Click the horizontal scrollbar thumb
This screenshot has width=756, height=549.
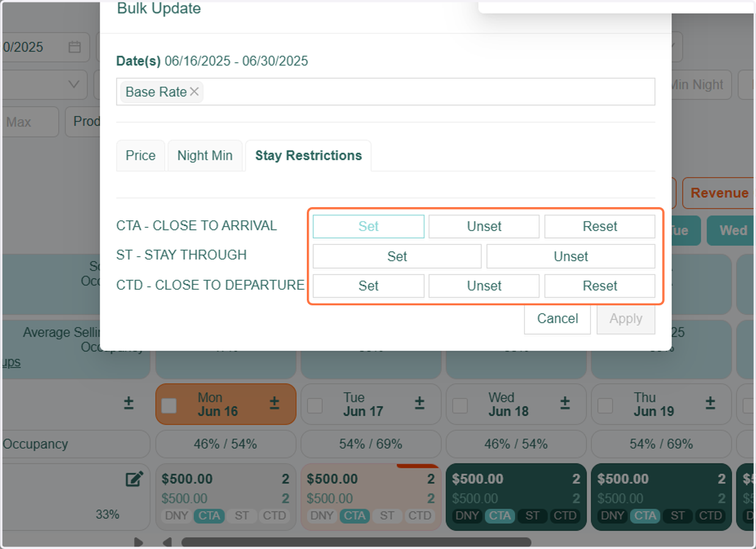[356, 542]
